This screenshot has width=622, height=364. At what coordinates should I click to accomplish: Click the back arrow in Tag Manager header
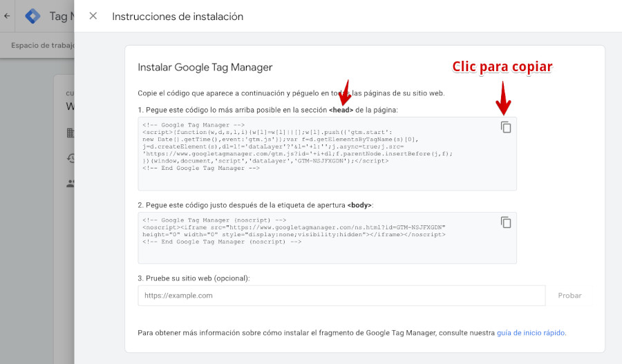[x=7, y=17]
